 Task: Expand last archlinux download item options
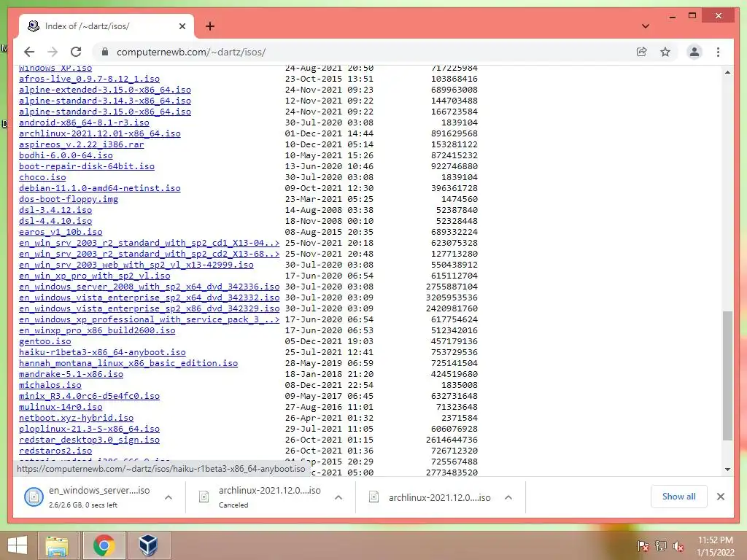point(508,497)
